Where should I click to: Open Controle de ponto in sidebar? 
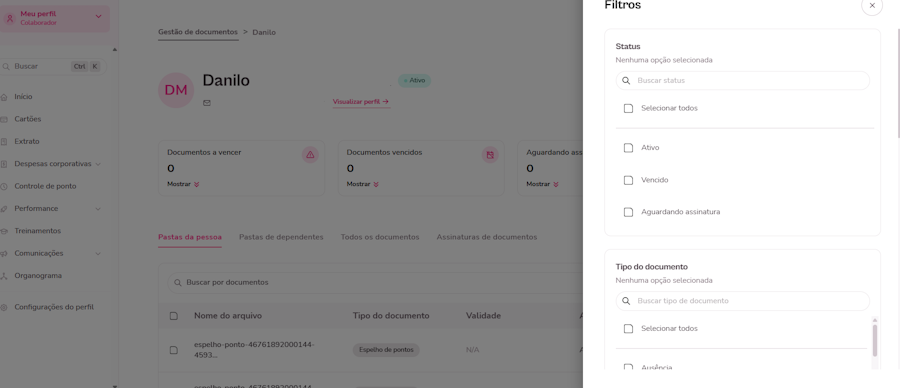coord(45,187)
